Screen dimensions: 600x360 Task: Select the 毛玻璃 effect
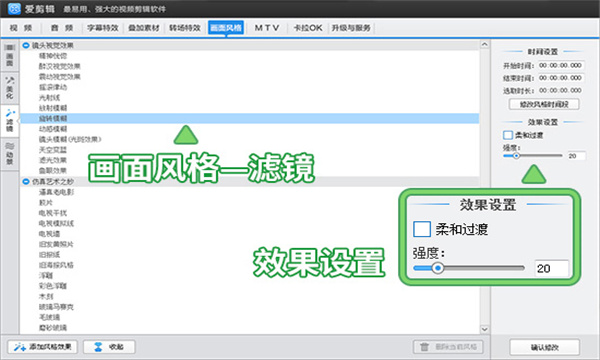coord(49,317)
